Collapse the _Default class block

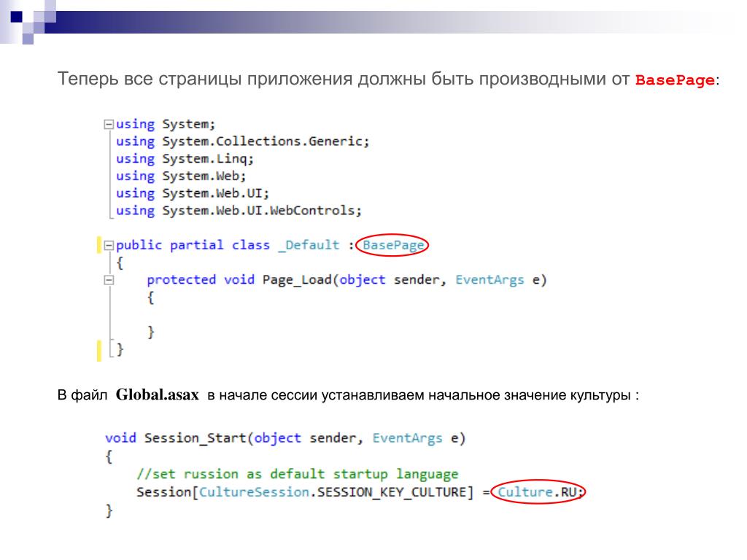coord(109,245)
